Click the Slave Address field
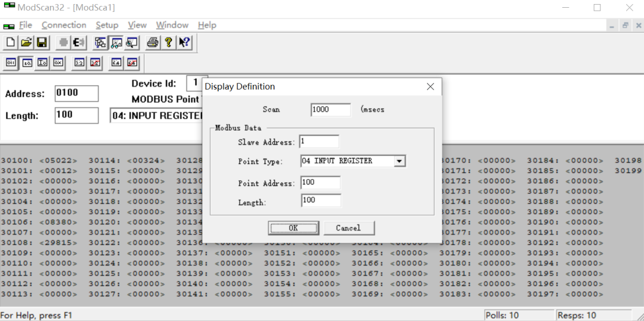This screenshot has width=644, height=321. (x=319, y=141)
